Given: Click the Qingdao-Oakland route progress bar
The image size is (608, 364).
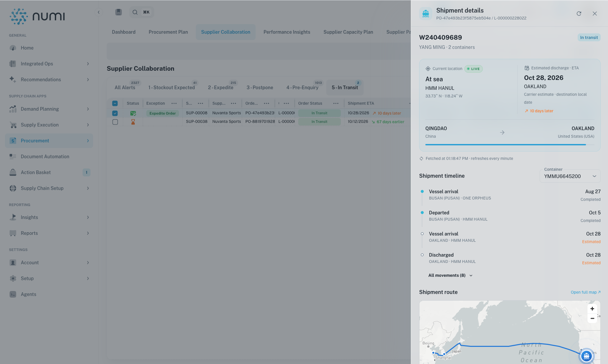Looking at the screenshot, I should pos(510,145).
